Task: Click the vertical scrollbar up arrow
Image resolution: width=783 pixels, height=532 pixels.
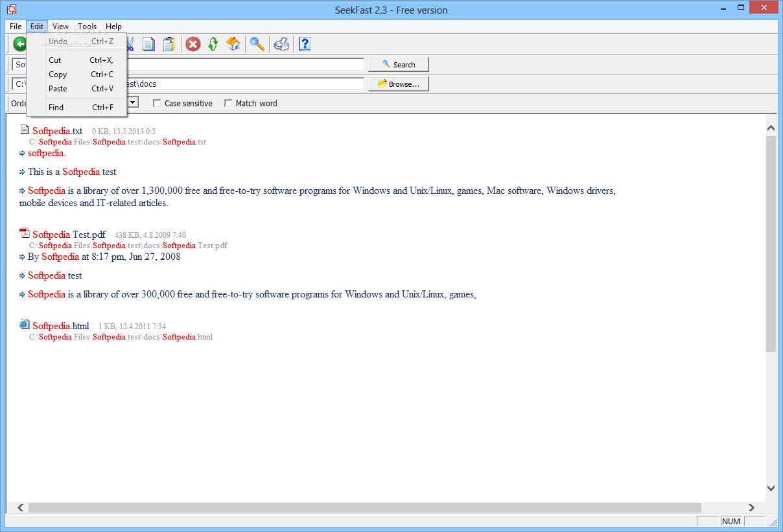Action: pos(771,128)
